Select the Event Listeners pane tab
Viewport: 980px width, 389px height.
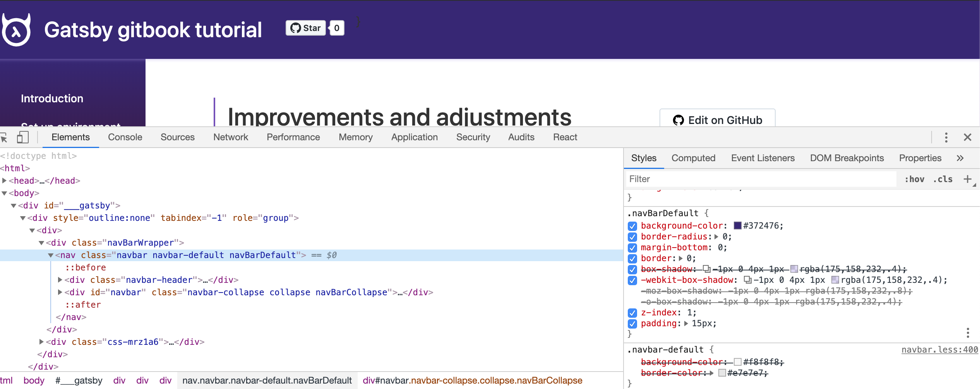pyautogui.click(x=762, y=158)
